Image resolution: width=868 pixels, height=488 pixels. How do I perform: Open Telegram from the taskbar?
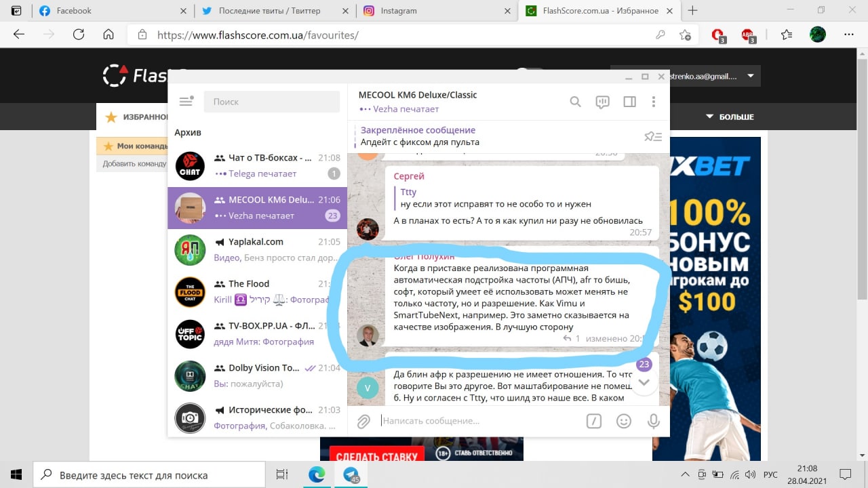[351, 474]
